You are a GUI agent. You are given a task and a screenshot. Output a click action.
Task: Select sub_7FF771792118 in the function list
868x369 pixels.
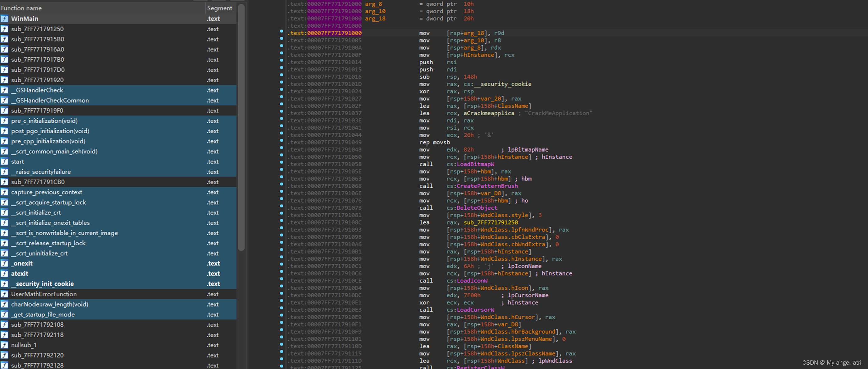coord(118,335)
